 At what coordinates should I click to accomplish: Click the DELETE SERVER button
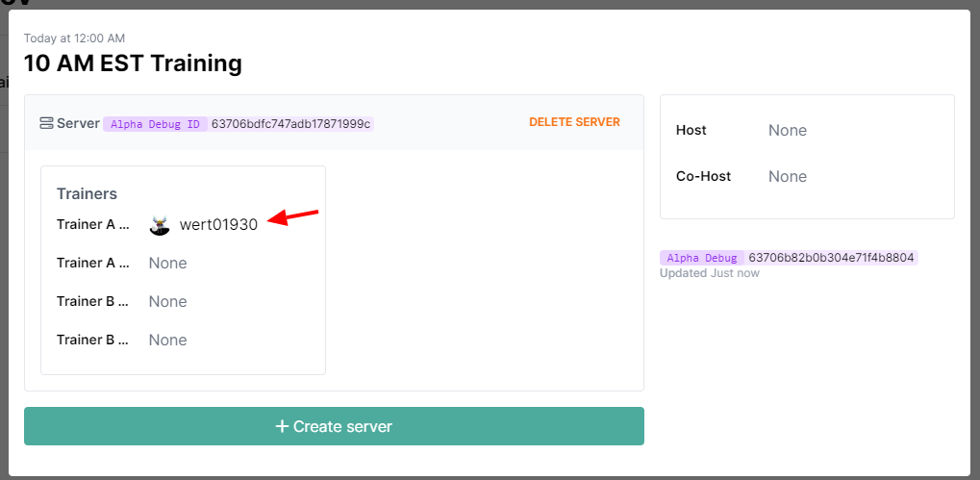click(x=574, y=122)
